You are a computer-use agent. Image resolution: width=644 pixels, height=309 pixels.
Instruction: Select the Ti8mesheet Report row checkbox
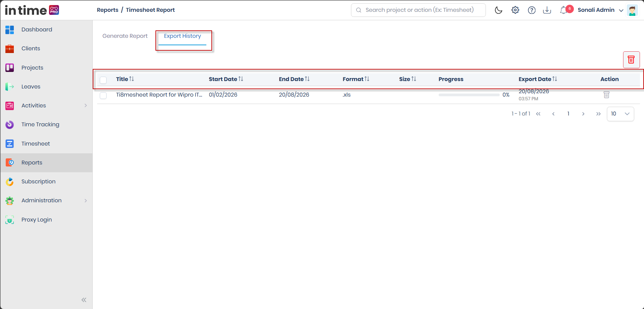coord(103,96)
